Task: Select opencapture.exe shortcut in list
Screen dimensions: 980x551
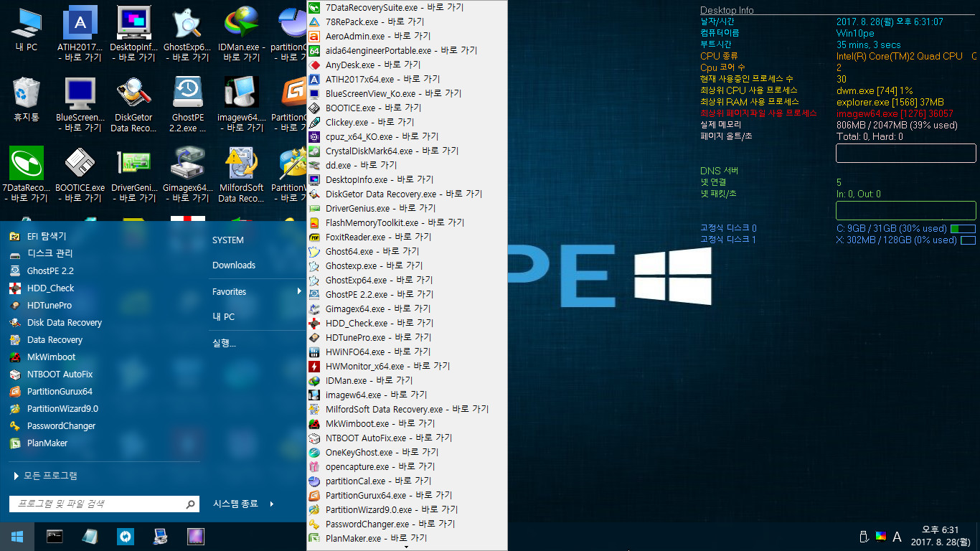Action: pos(407,466)
